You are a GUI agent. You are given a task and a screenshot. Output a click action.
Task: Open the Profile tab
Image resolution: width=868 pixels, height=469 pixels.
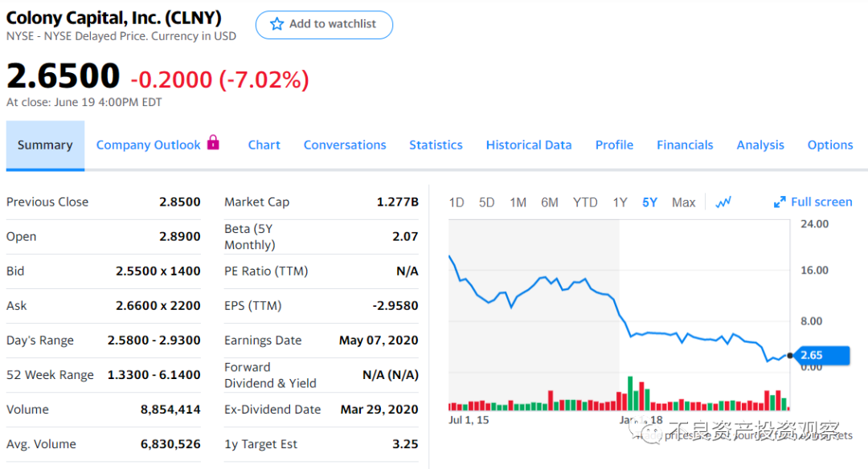[614, 145]
